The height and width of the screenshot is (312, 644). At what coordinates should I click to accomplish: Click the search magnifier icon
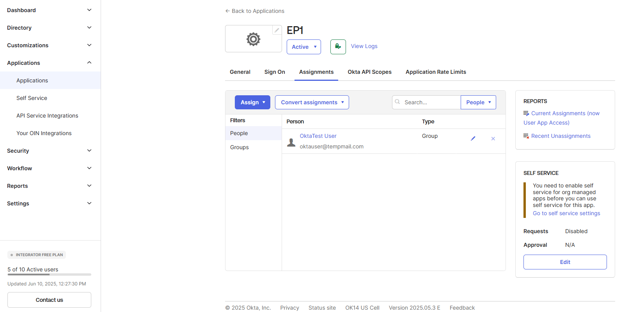click(397, 102)
